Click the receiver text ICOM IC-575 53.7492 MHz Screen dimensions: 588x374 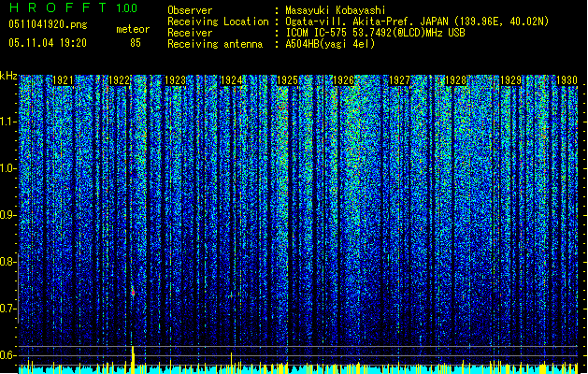[375, 33]
